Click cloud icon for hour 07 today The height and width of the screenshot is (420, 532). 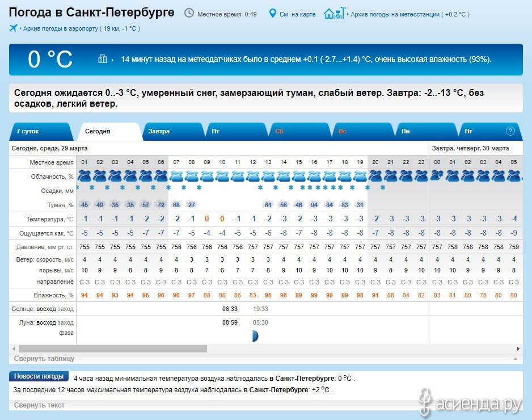[x=176, y=176]
